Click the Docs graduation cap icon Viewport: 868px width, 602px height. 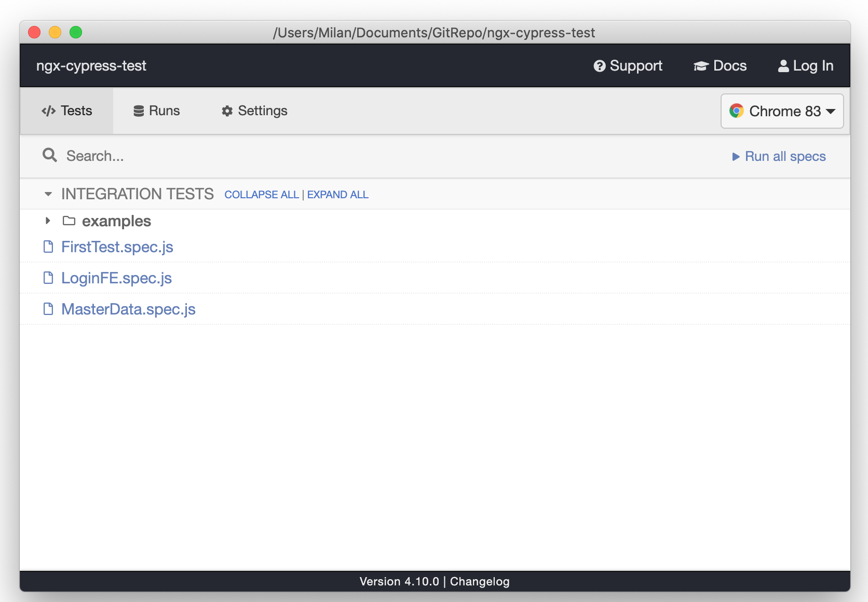pyautogui.click(x=701, y=66)
